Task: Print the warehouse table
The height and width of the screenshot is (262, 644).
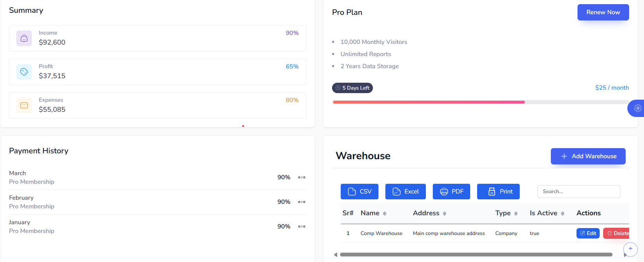Action: (498, 191)
